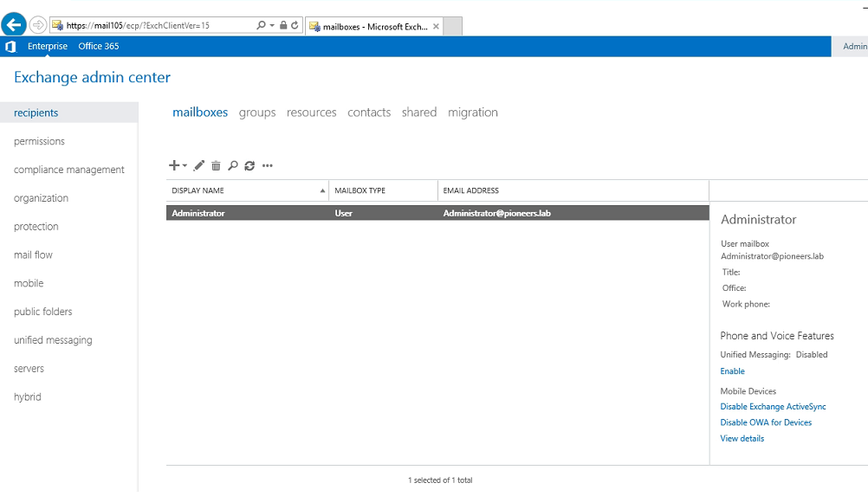Screen dimensions: 868x496
Task: Open a new browser tab
Action: point(453,26)
